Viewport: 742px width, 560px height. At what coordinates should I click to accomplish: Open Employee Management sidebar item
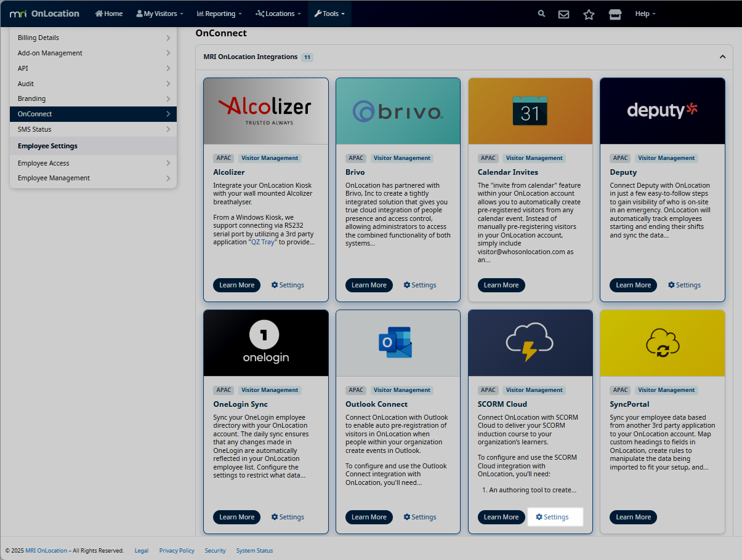[x=54, y=178]
